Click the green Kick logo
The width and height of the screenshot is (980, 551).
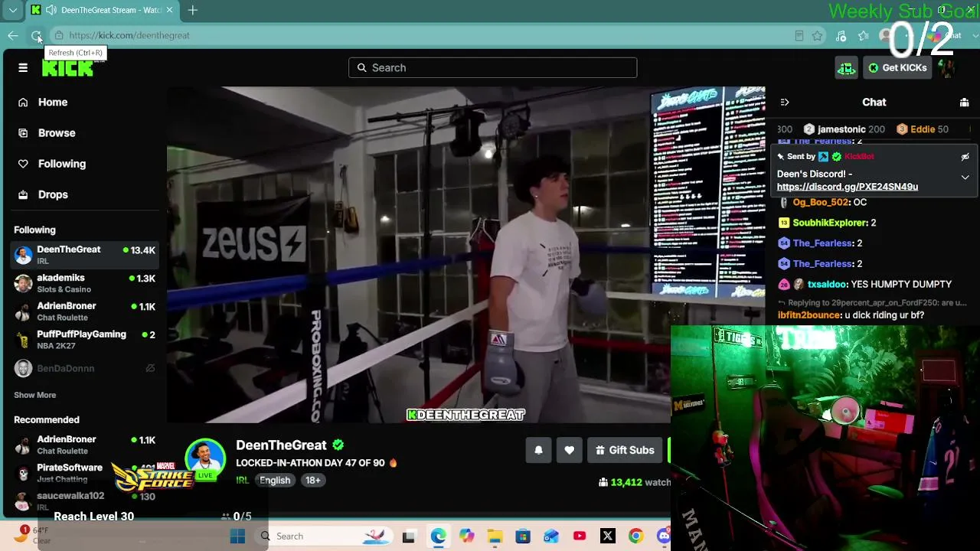click(68, 68)
